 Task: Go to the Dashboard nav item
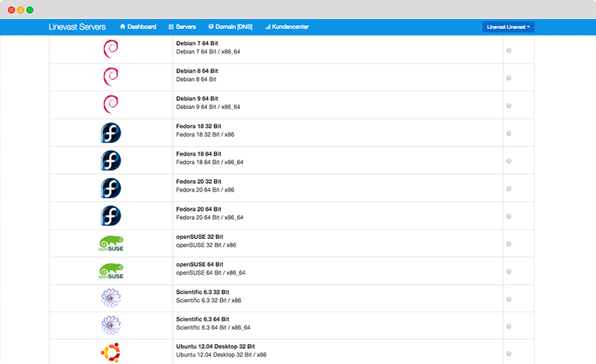click(138, 27)
